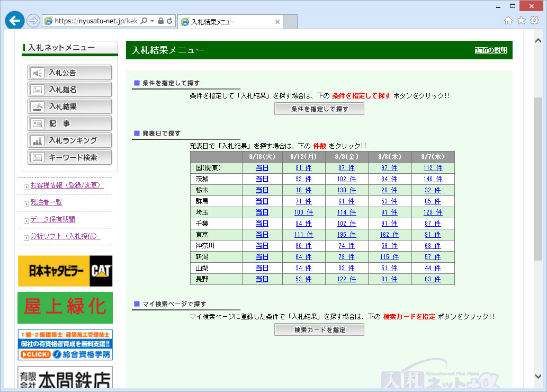547x392 pixels.
Task: Open 92 件 for 茨城 on 9/12
Action: [x=303, y=179]
